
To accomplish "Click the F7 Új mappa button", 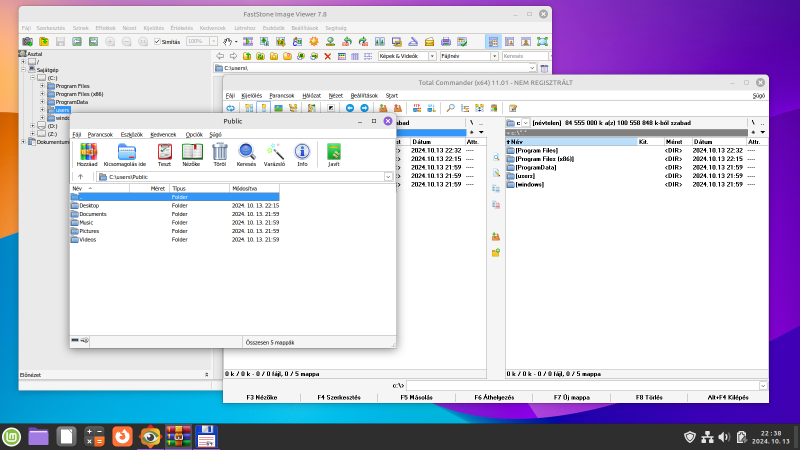I will (571, 397).
